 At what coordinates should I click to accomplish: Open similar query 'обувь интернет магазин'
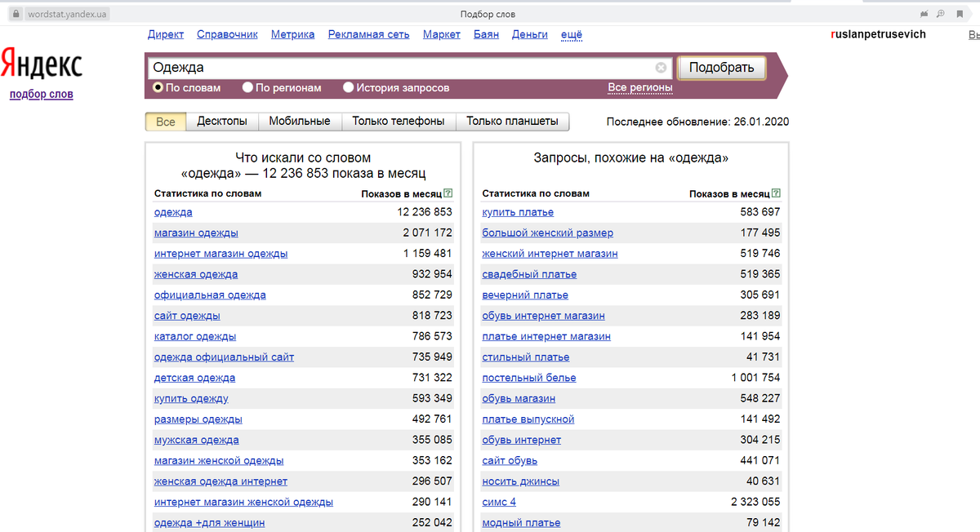pos(544,316)
